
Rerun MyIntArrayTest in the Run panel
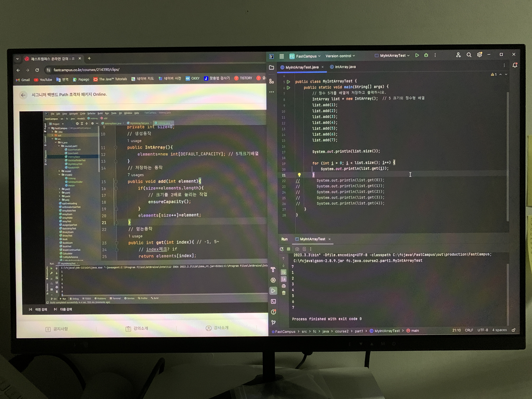[282, 249]
